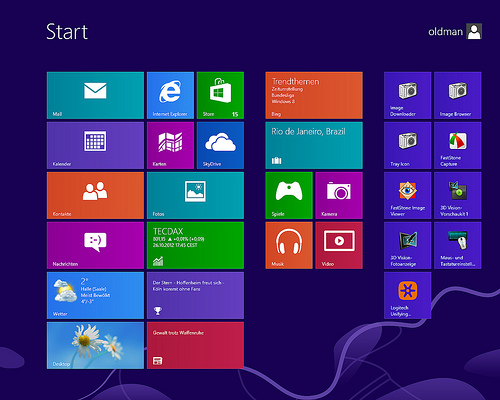Open the Video tile
This screenshot has height=400, width=500.
(x=339, y=245)
